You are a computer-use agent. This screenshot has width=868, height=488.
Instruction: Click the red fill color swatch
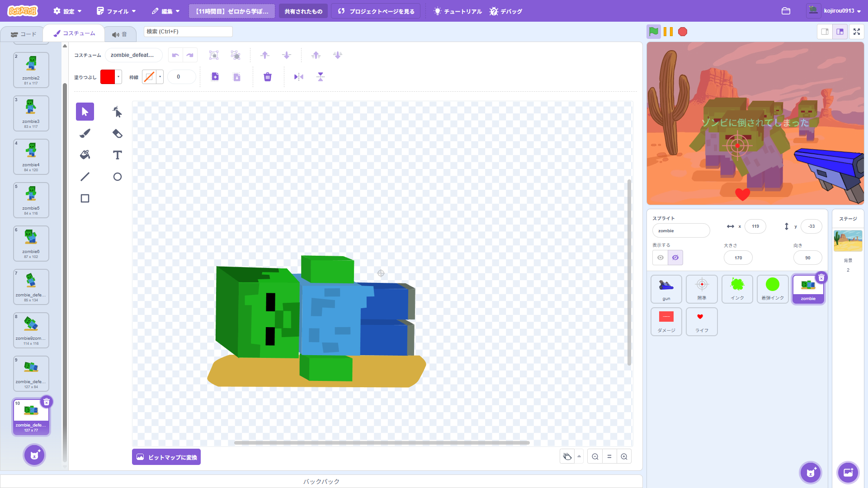click(x=108, y=77)
